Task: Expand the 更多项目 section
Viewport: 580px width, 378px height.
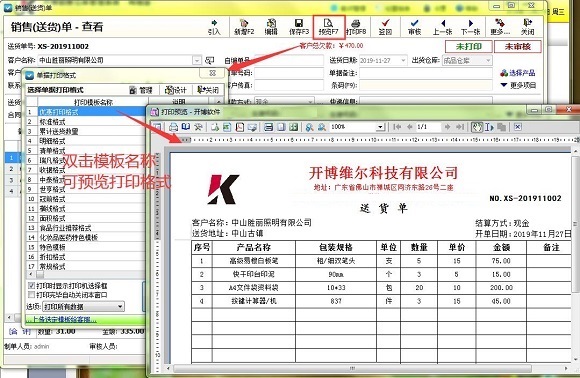Action: (x=518, y=85)
